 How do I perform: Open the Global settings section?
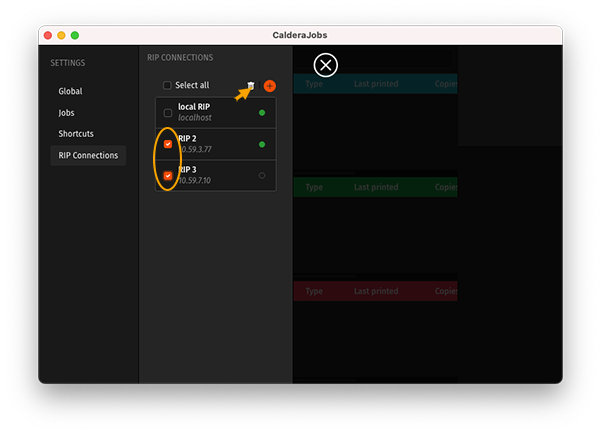click(70, 91)
